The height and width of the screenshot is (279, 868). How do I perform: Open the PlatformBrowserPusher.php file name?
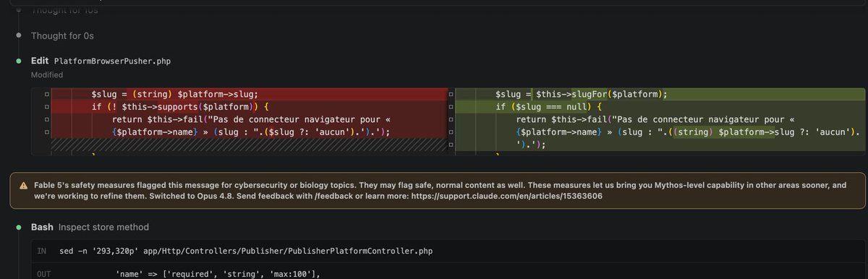tap(111, 61)
